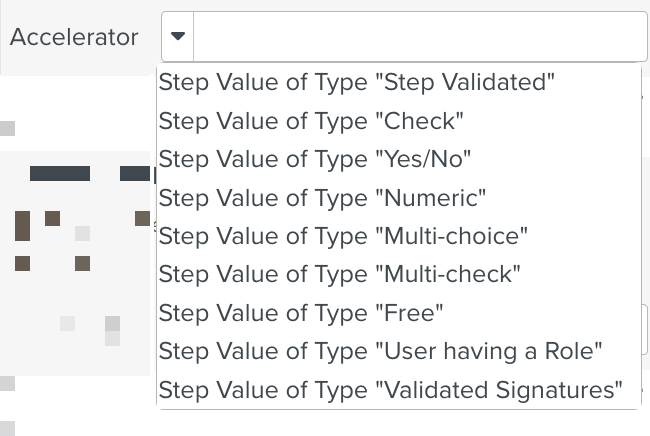This screenshot has width=650, height=436.
Task: Collapse the list using the caret icon
Action: click(x=177, y=37)
